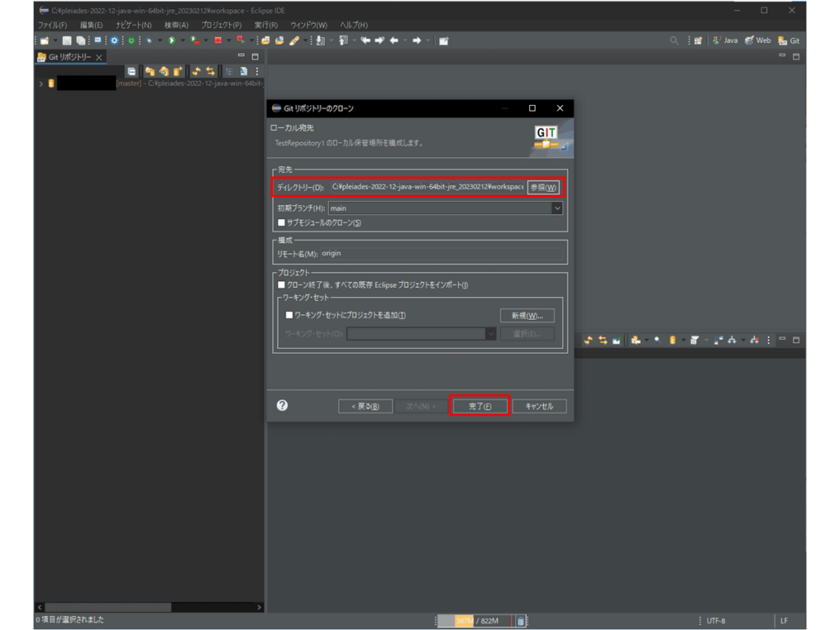Open the dropdown arrow beside the Stop icon
This screenshot has width=840, height=630.
(229, 41)
